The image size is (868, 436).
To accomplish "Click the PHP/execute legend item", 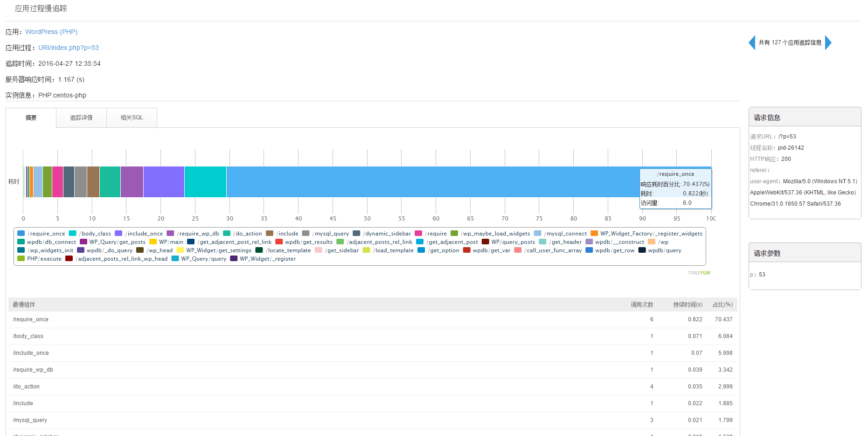I will 40,259.
